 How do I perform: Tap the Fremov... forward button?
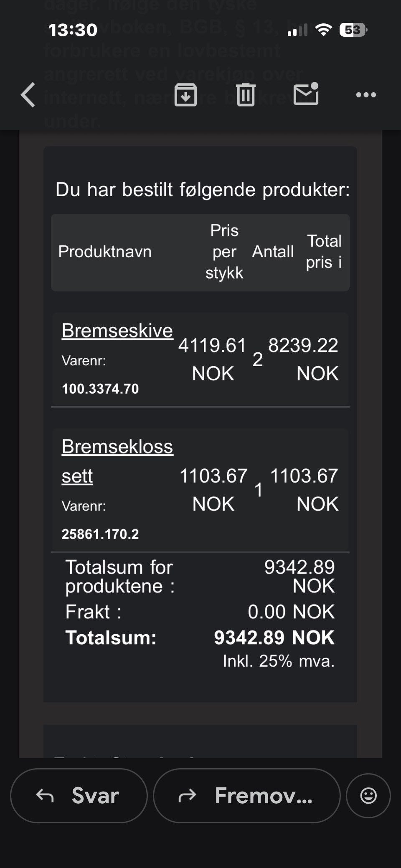click(246, 795)
